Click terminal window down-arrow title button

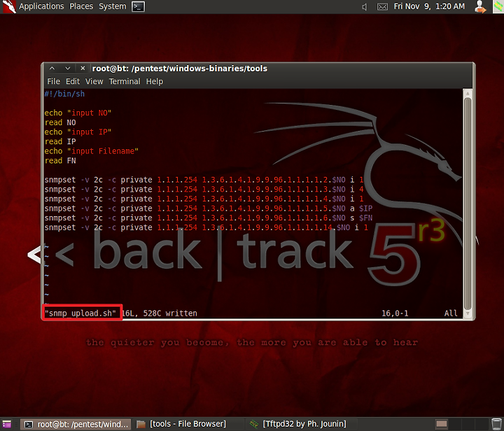pos(67,69)
